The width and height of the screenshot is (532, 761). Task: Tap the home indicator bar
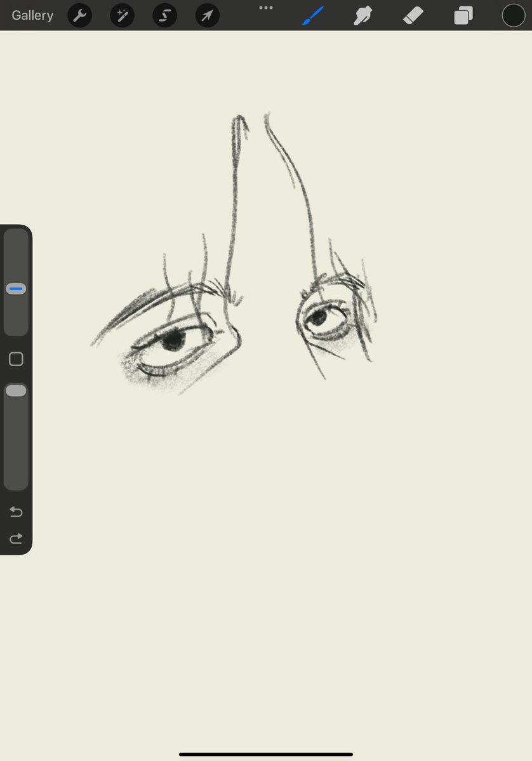pyautogui.click(x=266, y=754)
